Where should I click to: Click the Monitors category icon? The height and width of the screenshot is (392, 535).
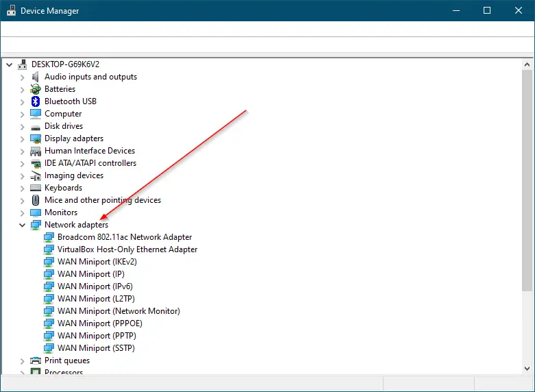(x=36, y=212)
